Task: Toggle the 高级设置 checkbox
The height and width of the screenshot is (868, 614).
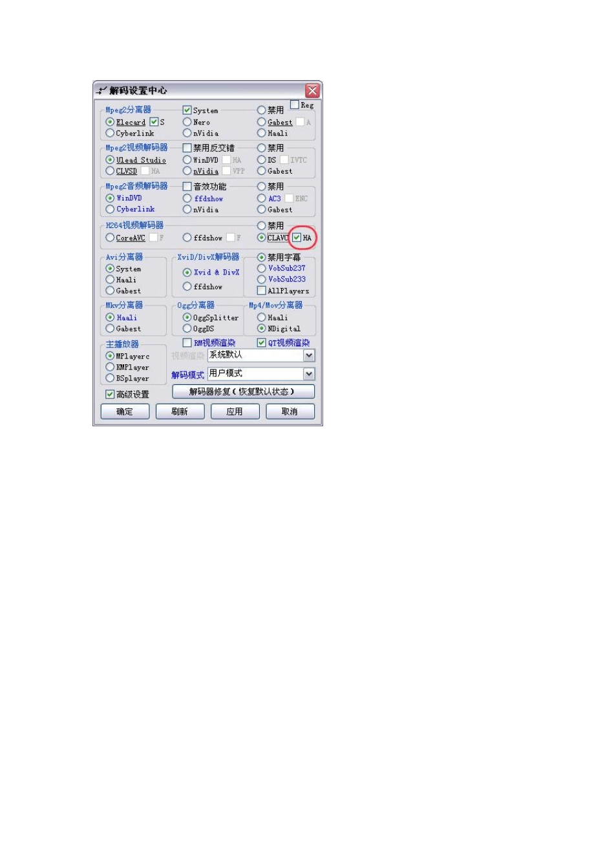Action: click(x=110, y=394)
